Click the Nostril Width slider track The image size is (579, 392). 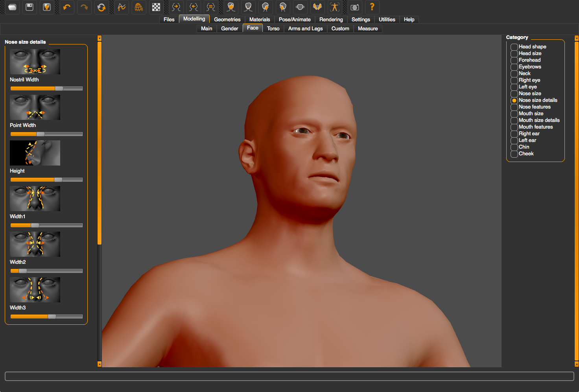(x=46, y=88)
